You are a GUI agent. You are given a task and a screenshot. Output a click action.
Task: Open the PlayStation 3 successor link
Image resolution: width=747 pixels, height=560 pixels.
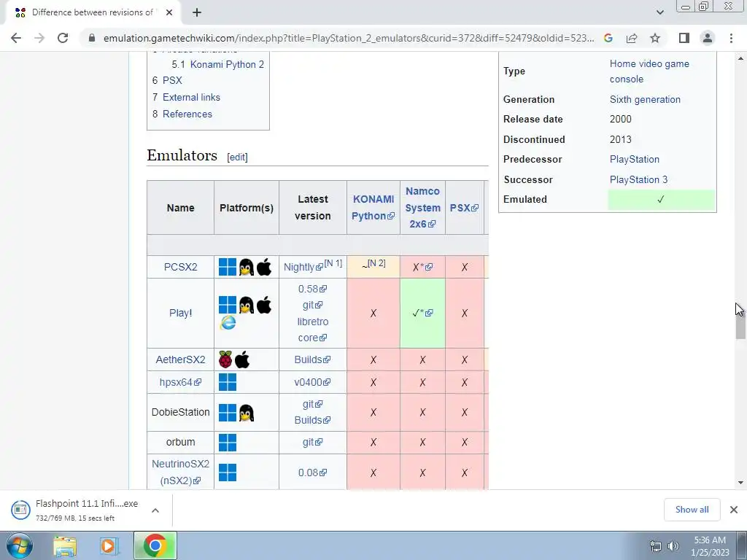pyautogui.click(x=638, y=179)
